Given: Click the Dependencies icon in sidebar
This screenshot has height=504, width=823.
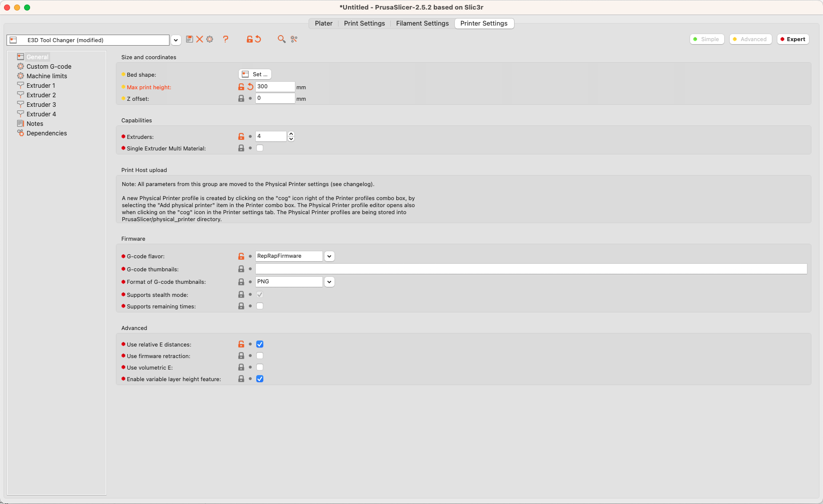Looking at the screenshot, I should tap(21, 133).
